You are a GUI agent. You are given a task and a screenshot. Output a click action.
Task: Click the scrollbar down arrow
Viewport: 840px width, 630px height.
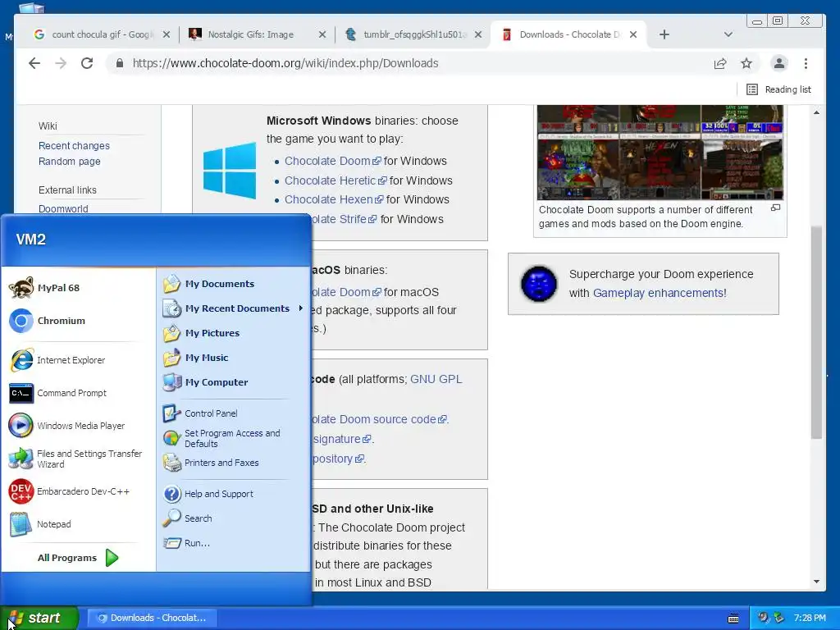click(x=816, y=582)
